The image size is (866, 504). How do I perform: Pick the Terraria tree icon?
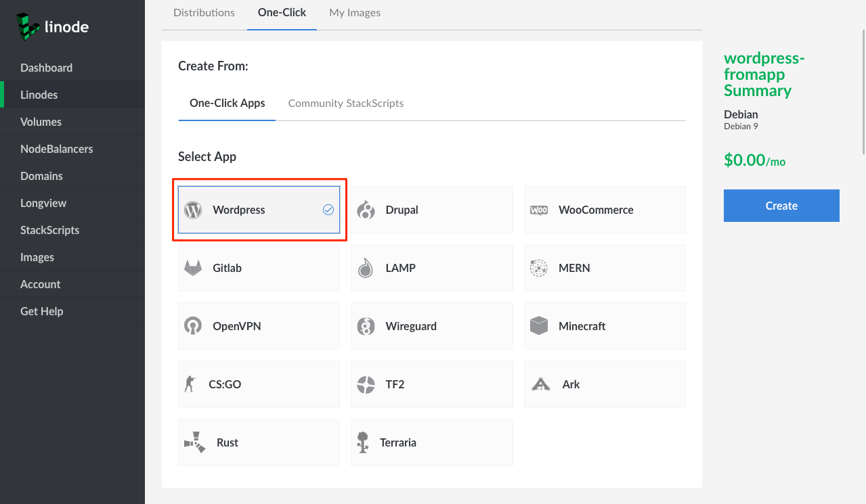click(x=364, y=442)
